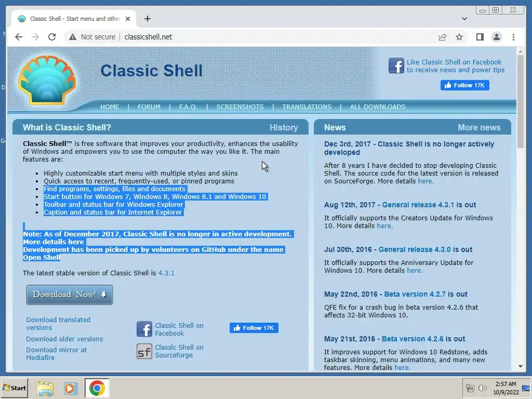Image resolution: width=532 pixels, height=399 pixels.
Task: Click 'here' in the Creators Update news
Action: click(x=384, y=226)
